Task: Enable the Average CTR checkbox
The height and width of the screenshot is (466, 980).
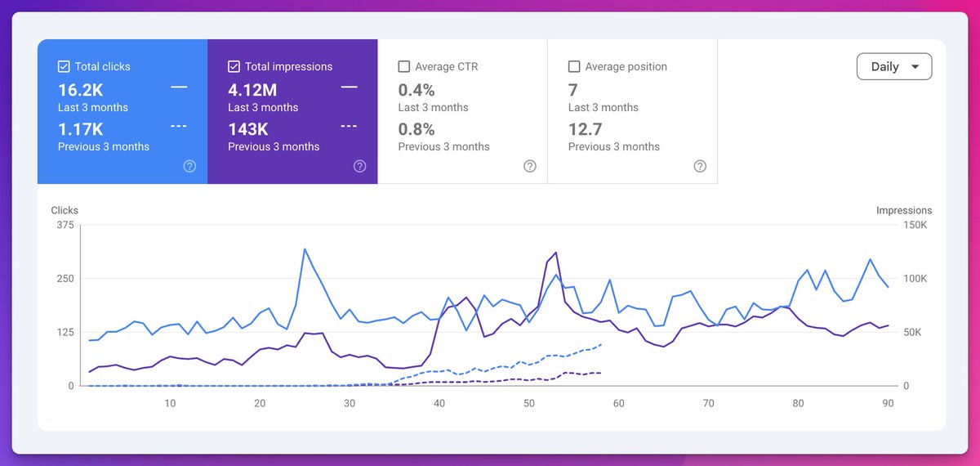Action: tap(403, 66)
